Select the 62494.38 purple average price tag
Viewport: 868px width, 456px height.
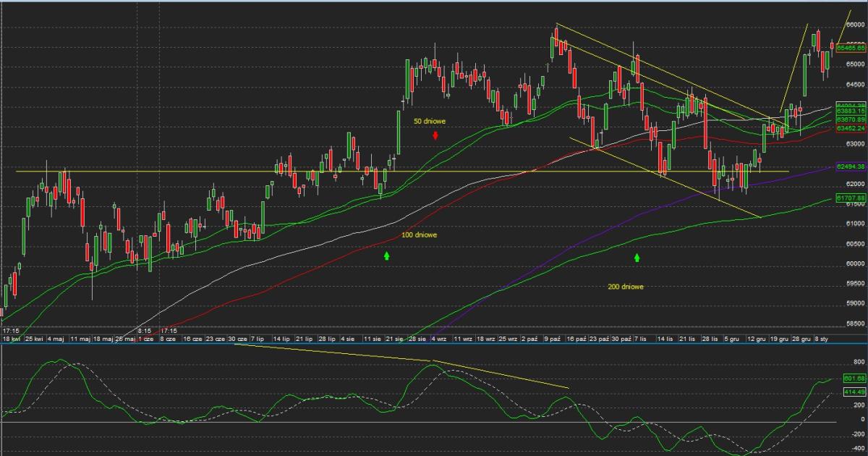(x=851, y=167)
